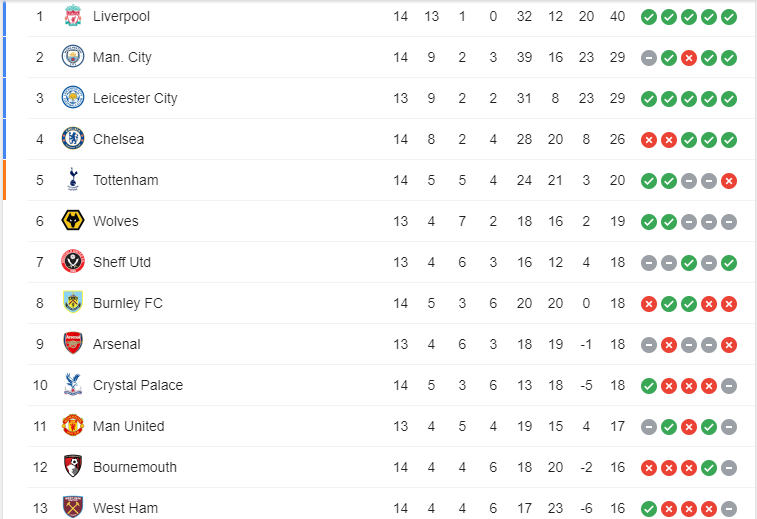Click the Leicester City club crest
Viewport: 757px width, 519px height.
72,98
